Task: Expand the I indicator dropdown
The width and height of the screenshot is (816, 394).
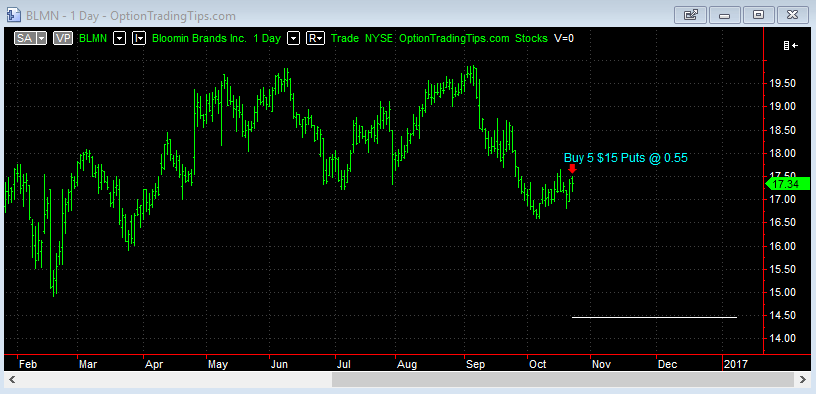Action: 138,38
